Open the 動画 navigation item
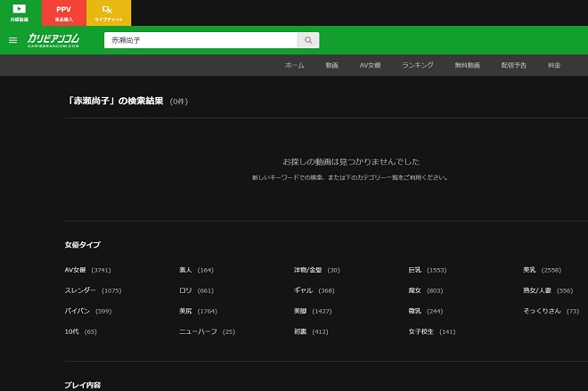 331,66
